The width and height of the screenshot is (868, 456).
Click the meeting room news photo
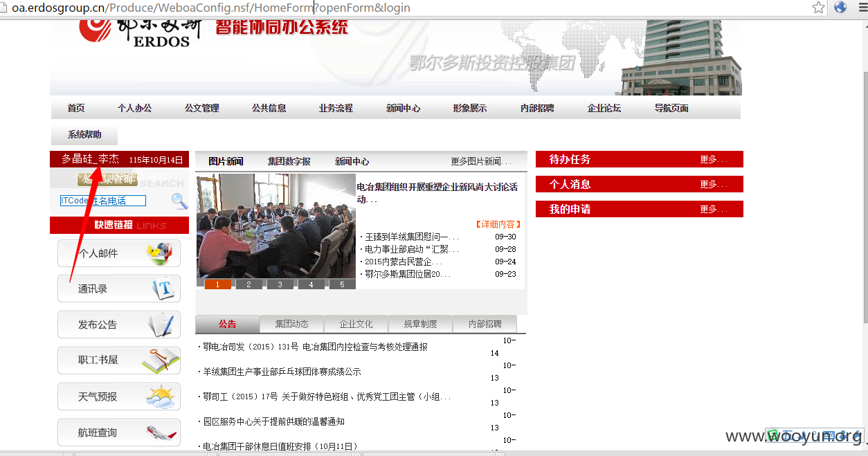click(276, 226)
